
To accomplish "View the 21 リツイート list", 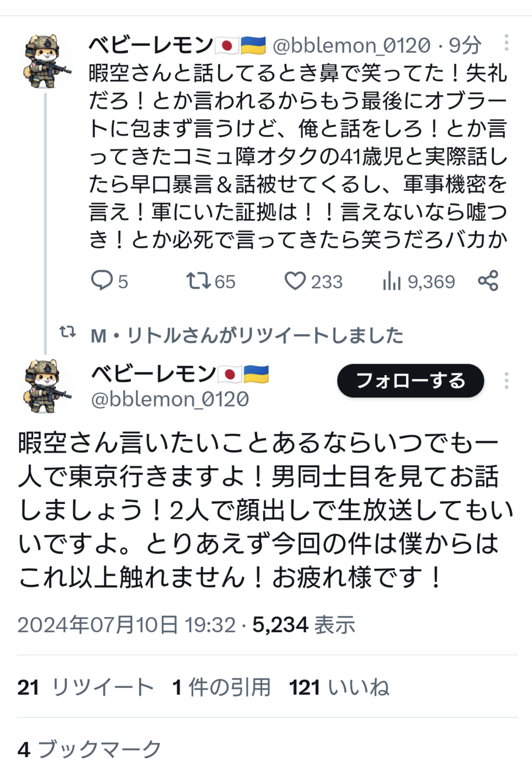I will 86,688.
